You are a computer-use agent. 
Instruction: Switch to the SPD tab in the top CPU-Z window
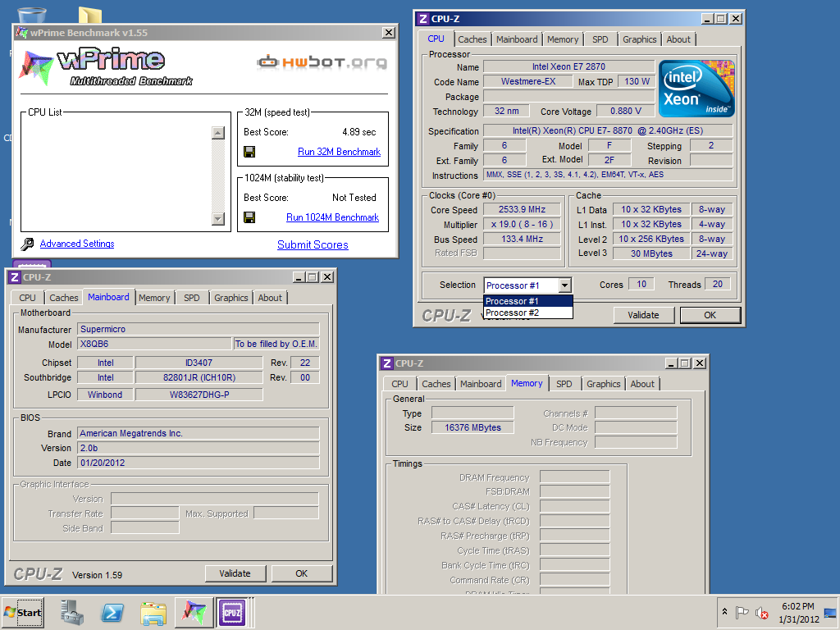click(x=600, y=39)
